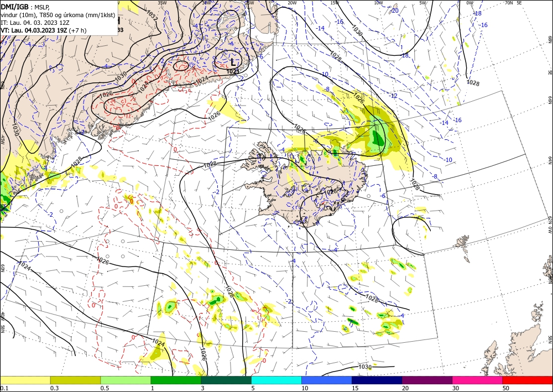Click the legend value '0.5'

click(x=105, y=388)
